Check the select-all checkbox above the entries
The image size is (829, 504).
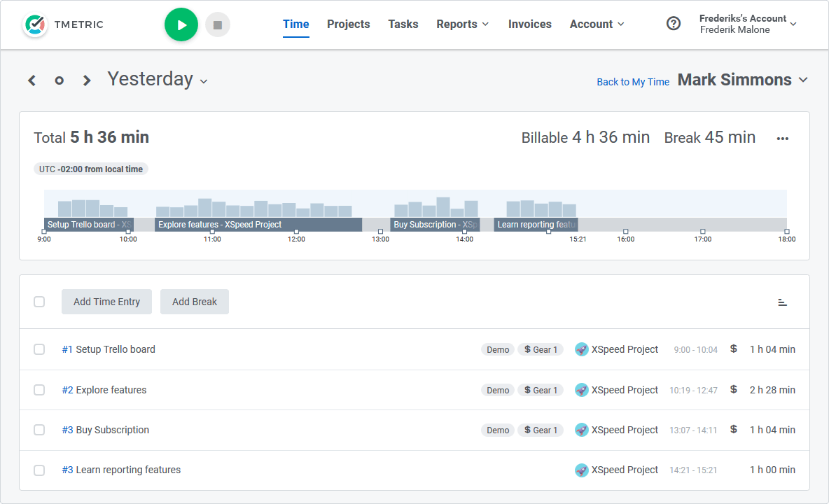pos(39,302)
